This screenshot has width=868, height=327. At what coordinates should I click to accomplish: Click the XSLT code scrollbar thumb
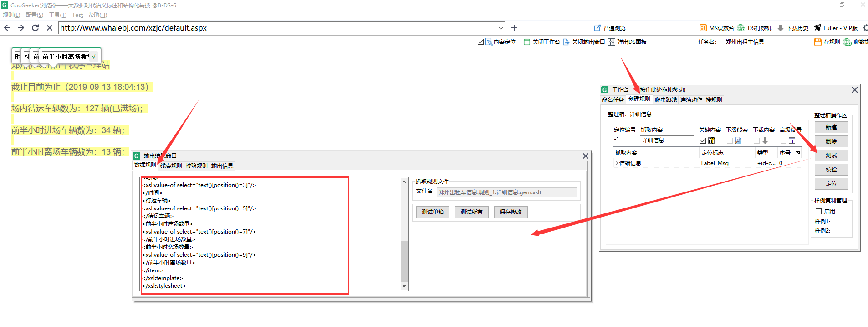(x=404, y=261)
